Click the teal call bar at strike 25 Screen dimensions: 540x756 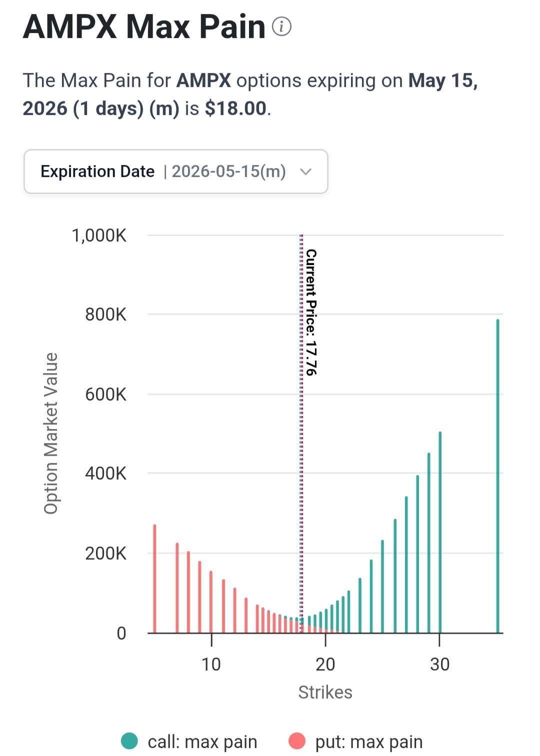(x=382, y=586)
